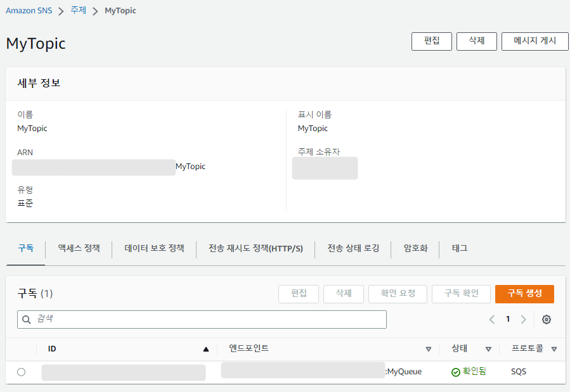Open the subscriptions table settings gear
This screenshot has width=570, height=392.
tap(546, 319)
